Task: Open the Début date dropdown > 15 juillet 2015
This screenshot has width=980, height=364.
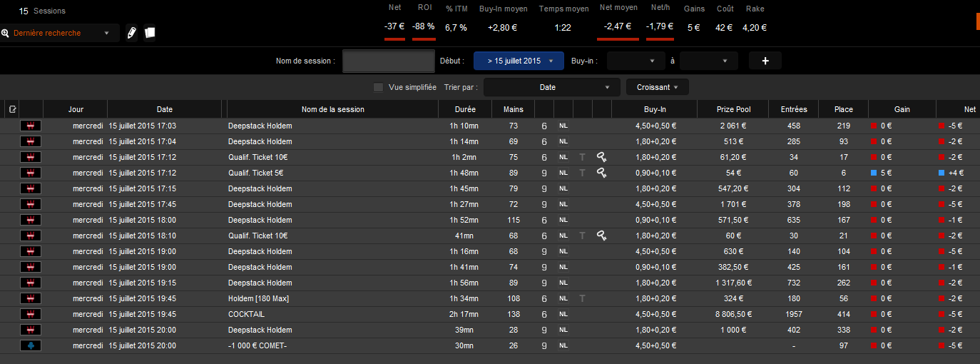Action: 519,61
